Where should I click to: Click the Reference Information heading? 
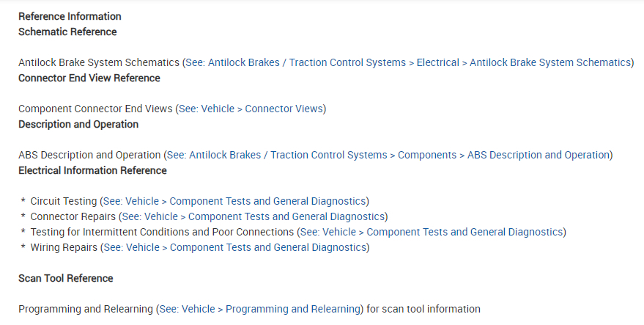pyautogui.click(x=70, y=16)
